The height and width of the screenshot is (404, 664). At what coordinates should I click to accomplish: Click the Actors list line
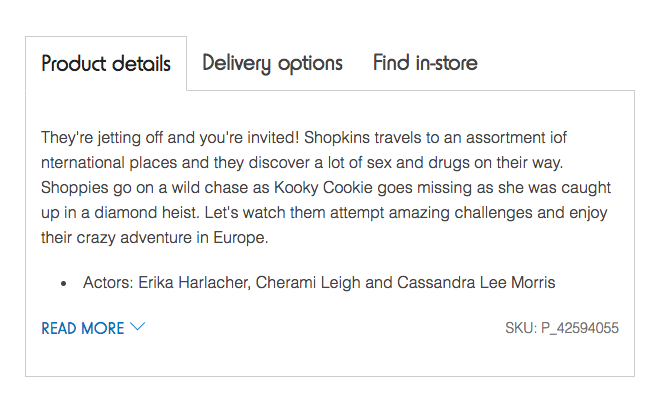[x=319, y=282]
